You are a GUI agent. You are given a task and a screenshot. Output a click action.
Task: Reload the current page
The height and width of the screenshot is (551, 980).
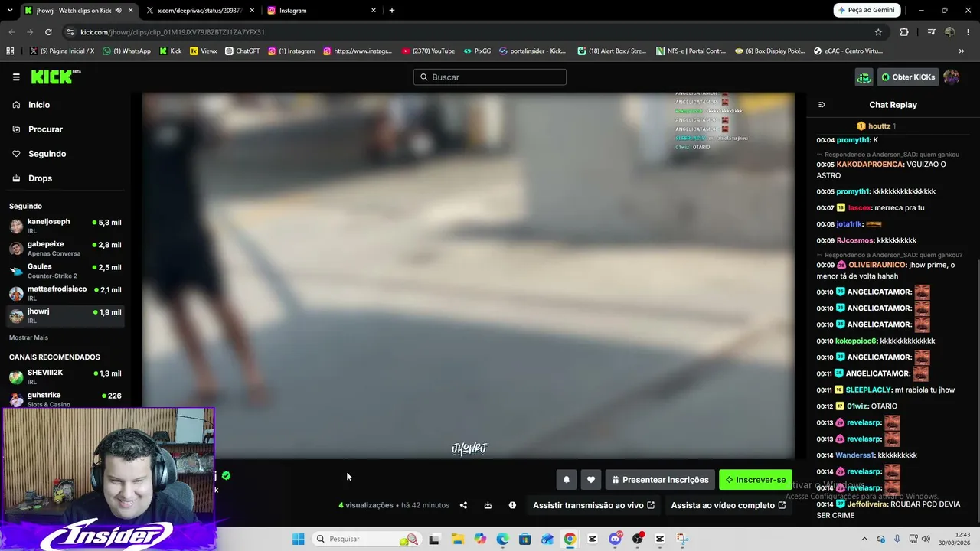coord(48,32)
